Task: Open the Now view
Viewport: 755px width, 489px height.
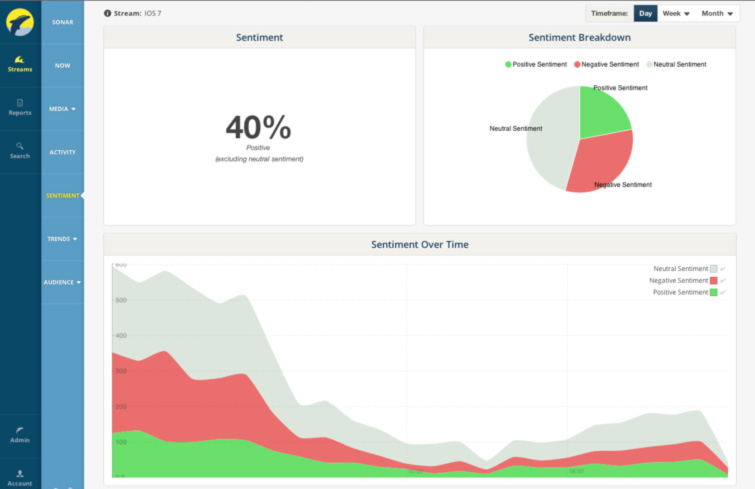Action: point(62,65)
